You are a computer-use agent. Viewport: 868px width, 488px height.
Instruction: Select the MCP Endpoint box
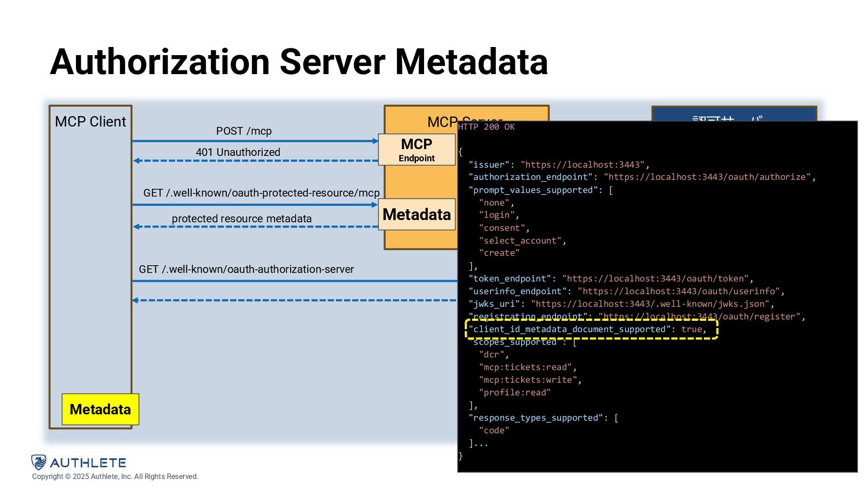tap(416, 150)
